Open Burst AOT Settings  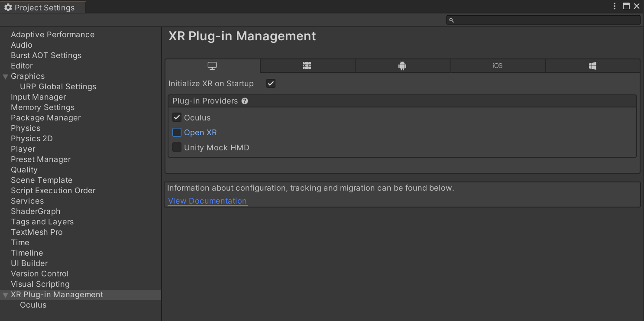[x=46, y=55]
